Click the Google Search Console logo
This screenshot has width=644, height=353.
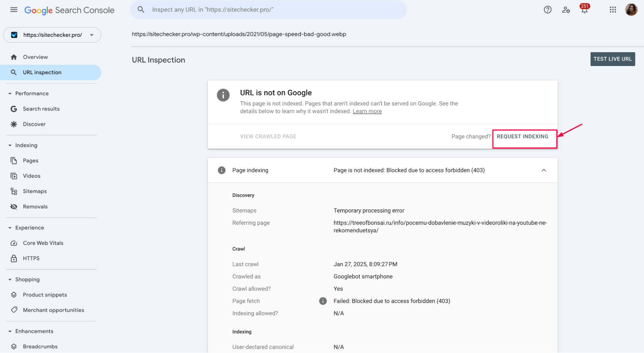tap(69, 10)
